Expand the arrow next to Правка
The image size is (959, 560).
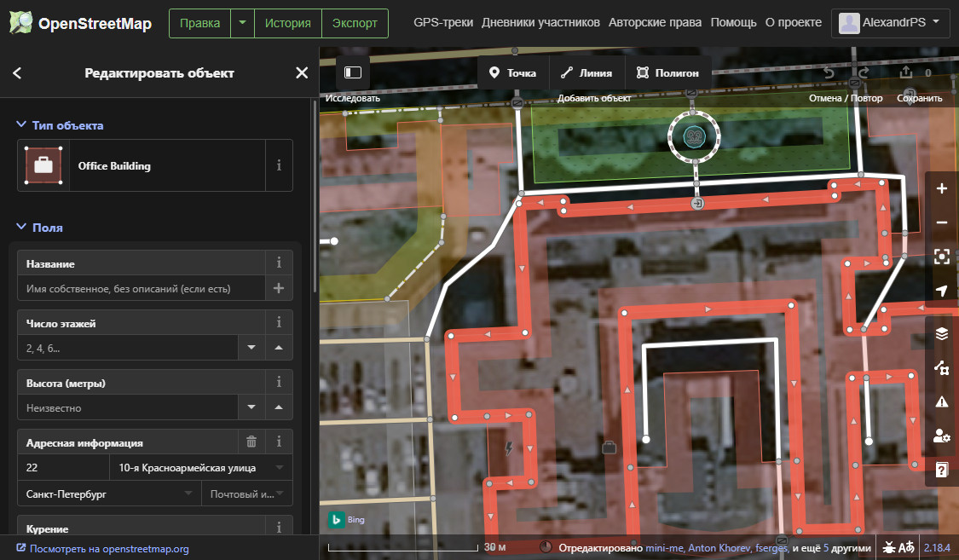point(242,23)
